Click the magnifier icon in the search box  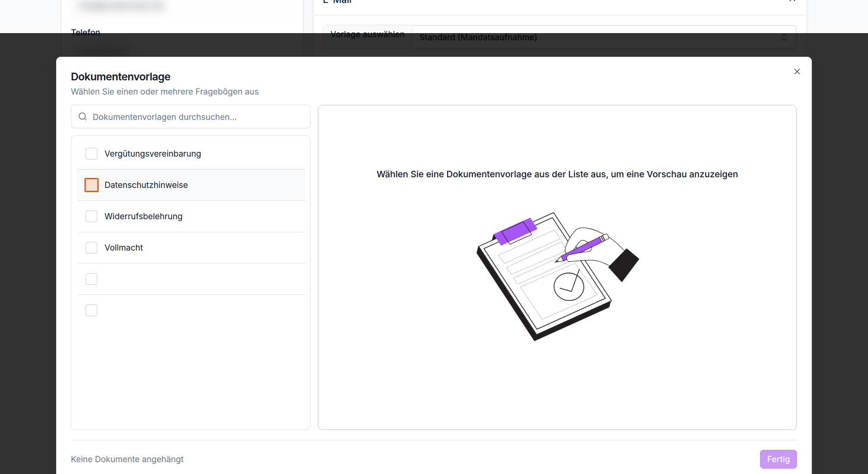(x=83, y=117)
